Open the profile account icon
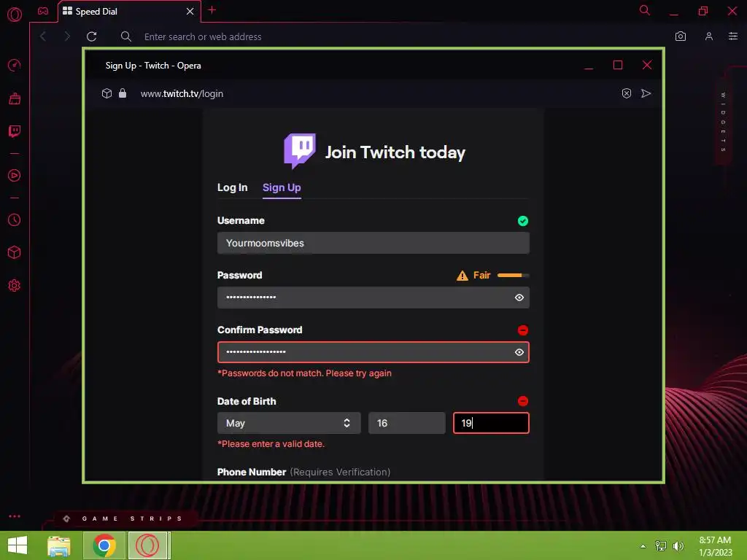 point(709,36)
